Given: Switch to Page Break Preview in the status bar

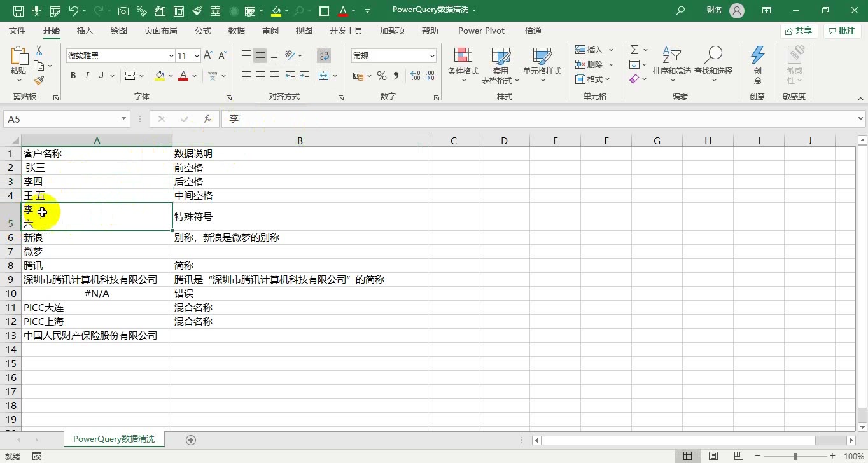Looking at the screenshot, I should [739, 456].
